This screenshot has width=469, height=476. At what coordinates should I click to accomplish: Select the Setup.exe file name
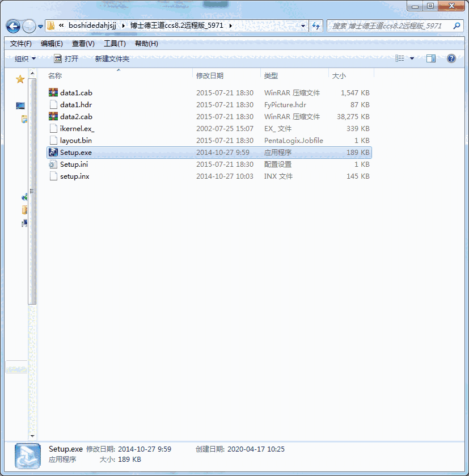(76, 153)
